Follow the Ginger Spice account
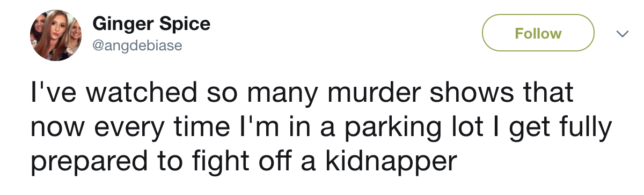The height and width of the screenshot is (195, 644). point(538,33)
